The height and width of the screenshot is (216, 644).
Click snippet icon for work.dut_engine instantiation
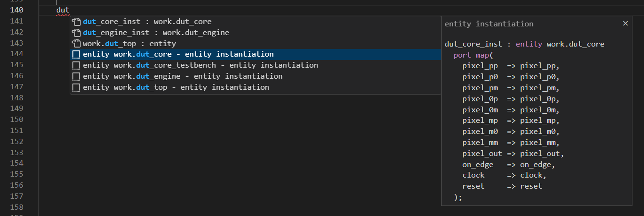(76, 76)
